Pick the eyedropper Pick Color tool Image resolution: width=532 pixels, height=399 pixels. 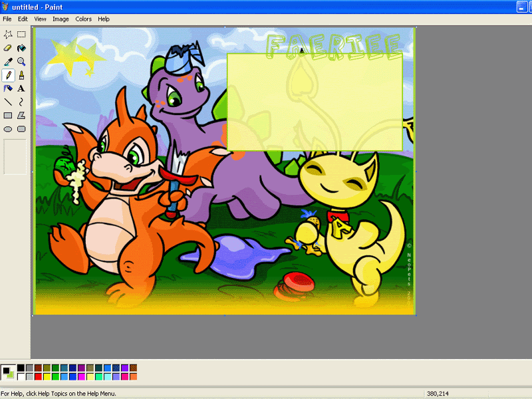[8, 61]
